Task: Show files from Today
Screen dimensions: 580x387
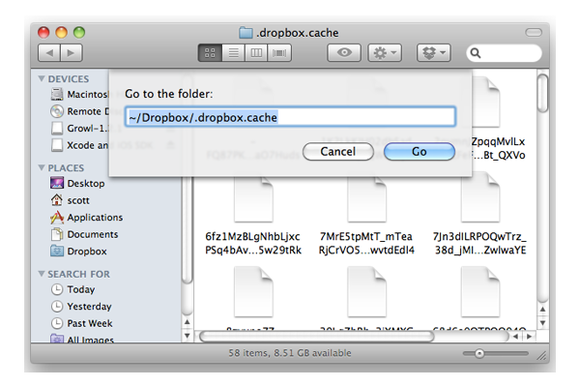Action: pyautogui.click(x=72, y=289)
